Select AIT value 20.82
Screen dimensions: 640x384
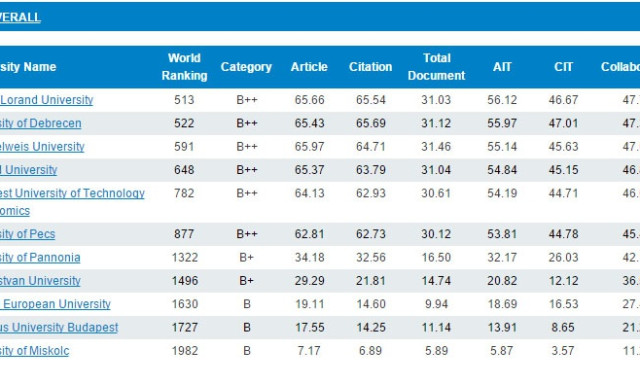coord(502,281)
